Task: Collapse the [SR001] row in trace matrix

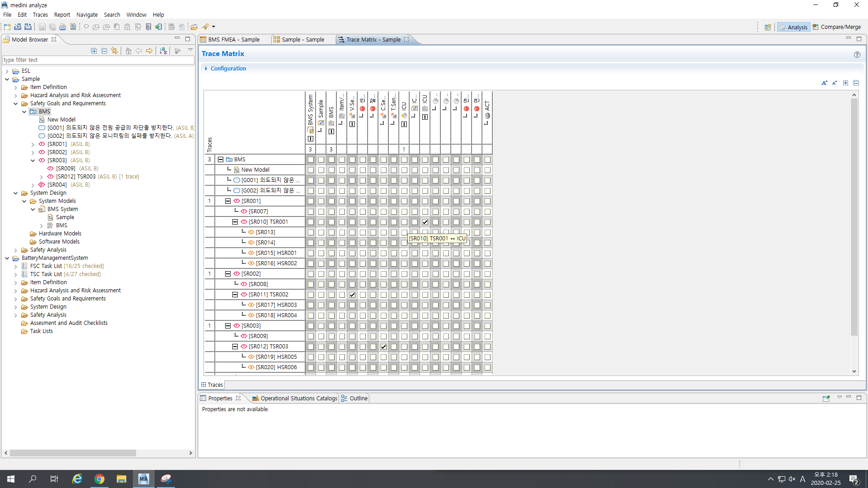Action: tap(228, 201)
